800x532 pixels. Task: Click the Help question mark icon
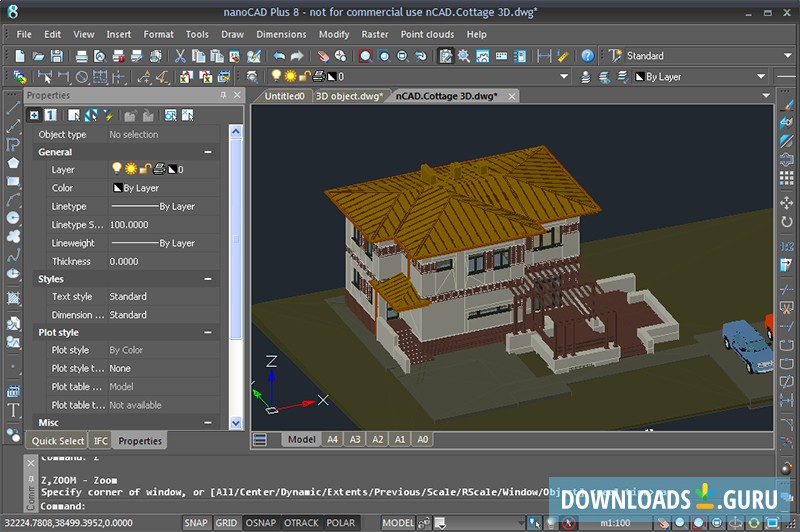click(x=588, y=56)
